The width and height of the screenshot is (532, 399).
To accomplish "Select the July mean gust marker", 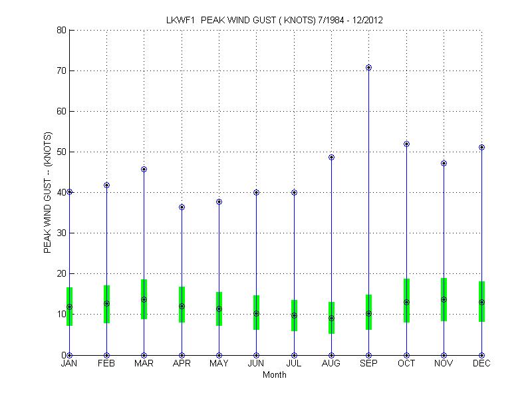I will [x=294, y=315].
